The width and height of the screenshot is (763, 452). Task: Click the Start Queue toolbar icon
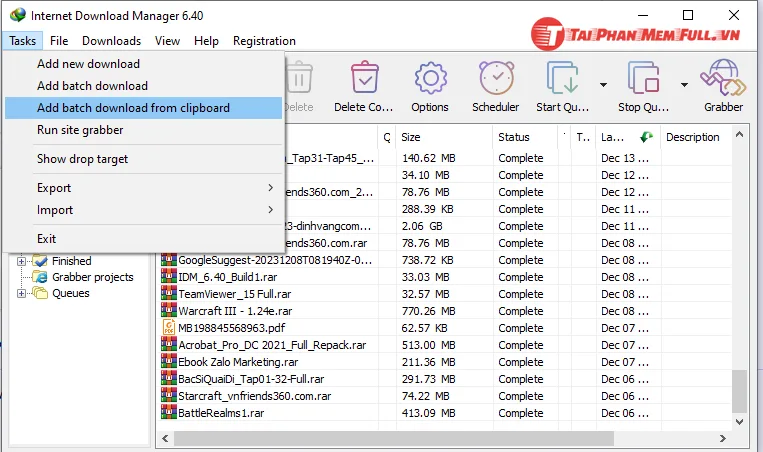pos(563,77)
